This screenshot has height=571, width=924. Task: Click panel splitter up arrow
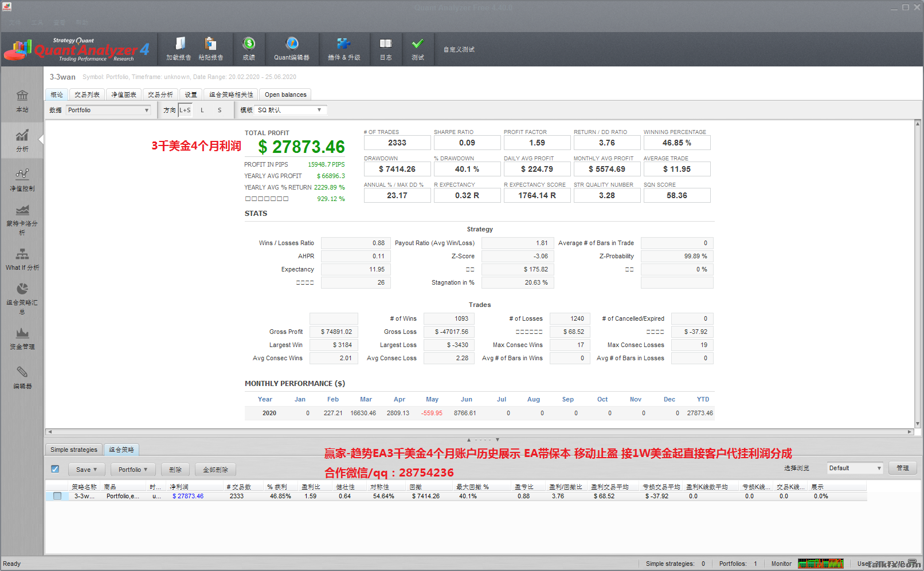(469, 440)
